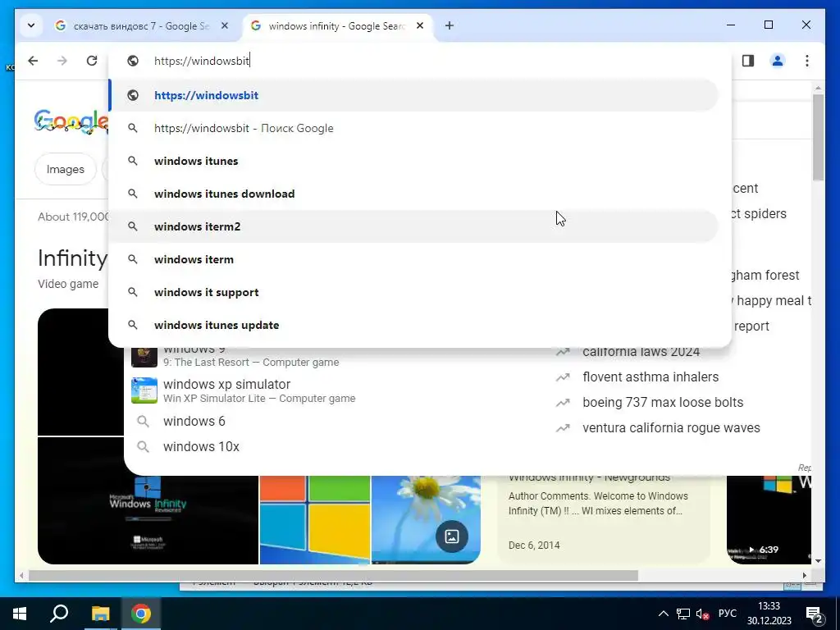Select the https://windowsbit URL suggestion
840x630 pixels.
tap(413, 95)
